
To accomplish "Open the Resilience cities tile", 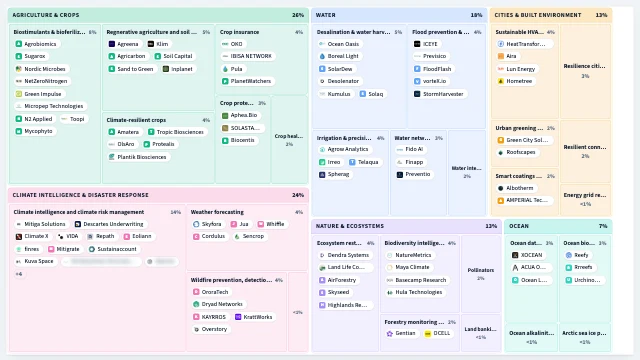I will (585, 71).
